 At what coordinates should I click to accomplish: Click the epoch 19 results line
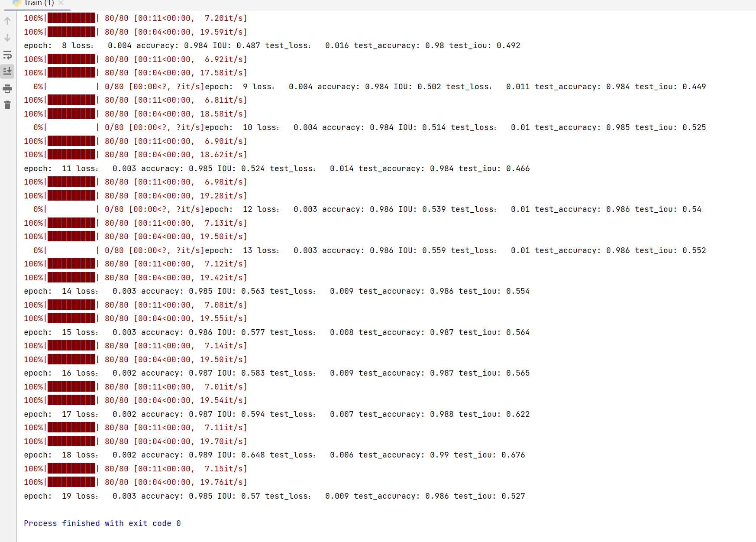coord(275,496)
